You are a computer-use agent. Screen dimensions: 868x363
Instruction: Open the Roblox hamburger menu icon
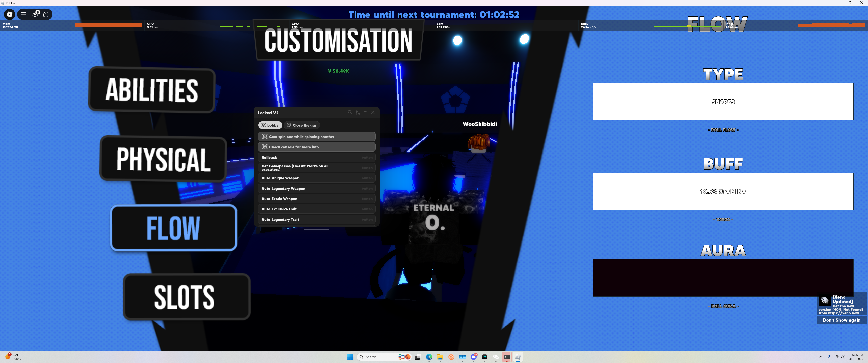(23, 14)
